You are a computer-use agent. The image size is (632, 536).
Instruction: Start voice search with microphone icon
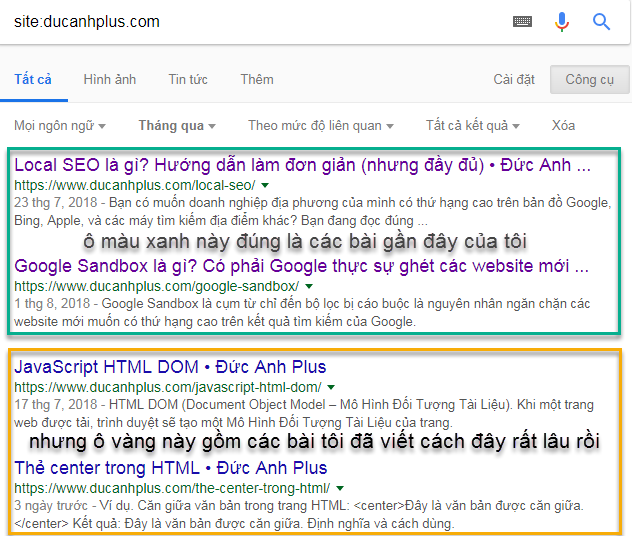561,22
